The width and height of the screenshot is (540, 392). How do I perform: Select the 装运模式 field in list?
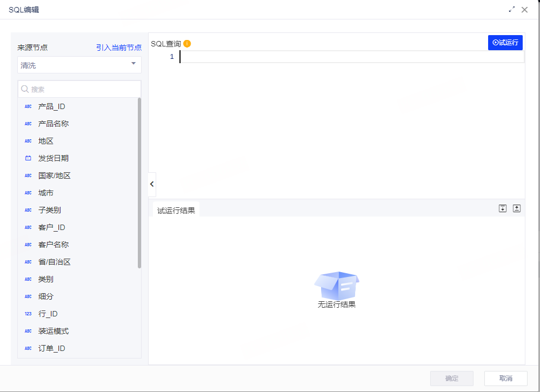point(54,331)
